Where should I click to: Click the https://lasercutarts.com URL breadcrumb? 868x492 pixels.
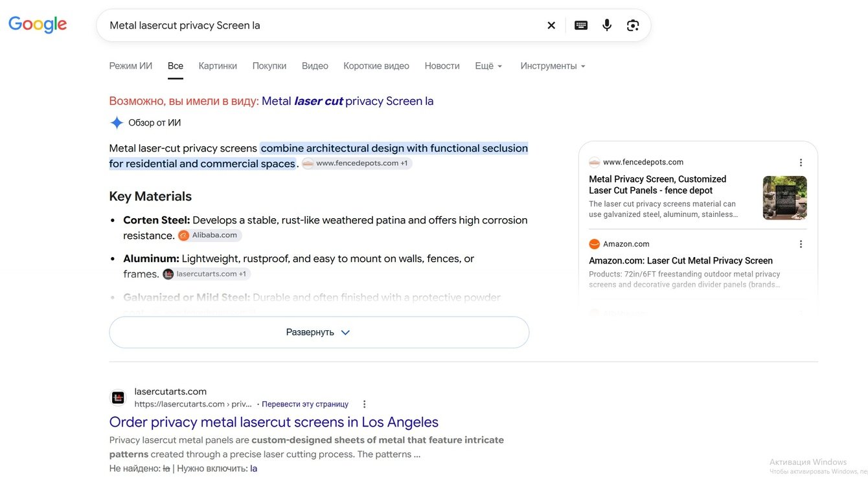tap(193, 404)
